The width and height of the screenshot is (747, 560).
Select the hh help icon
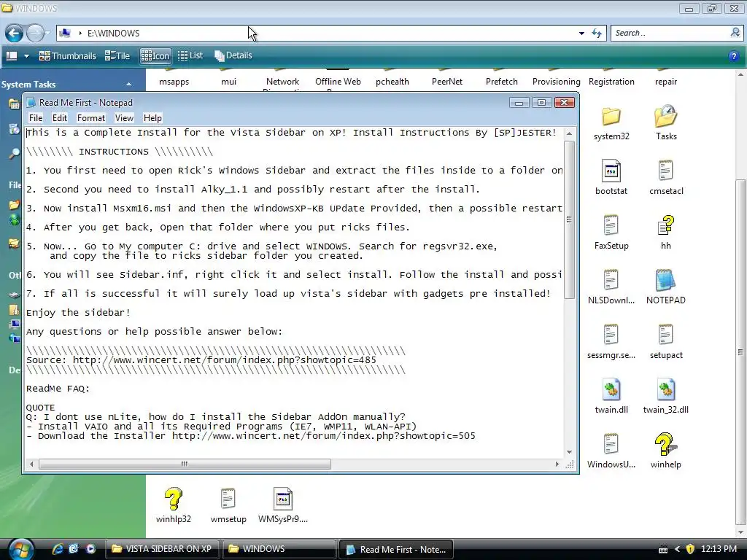coord(665,226)
